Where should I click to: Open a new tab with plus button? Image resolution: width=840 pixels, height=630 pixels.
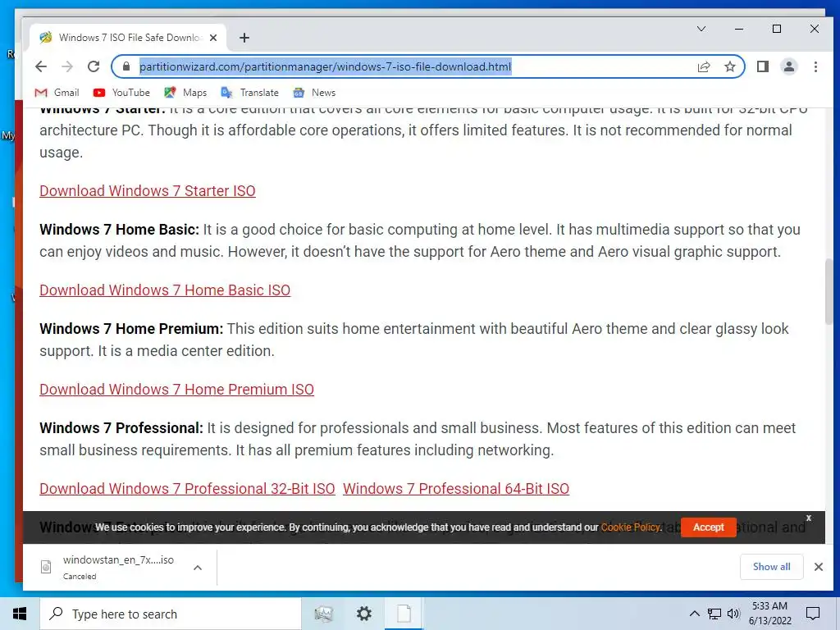click(244, 38)
